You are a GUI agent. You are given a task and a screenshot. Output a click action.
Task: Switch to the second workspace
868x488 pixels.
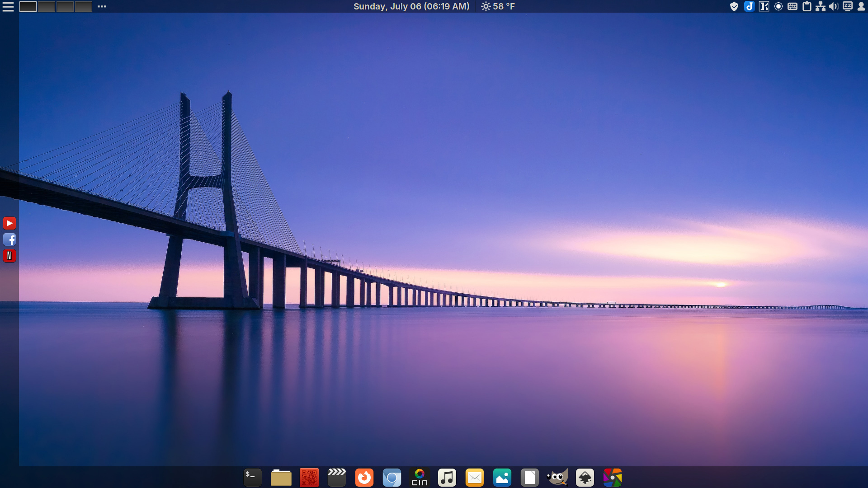(x=47, y=6)
